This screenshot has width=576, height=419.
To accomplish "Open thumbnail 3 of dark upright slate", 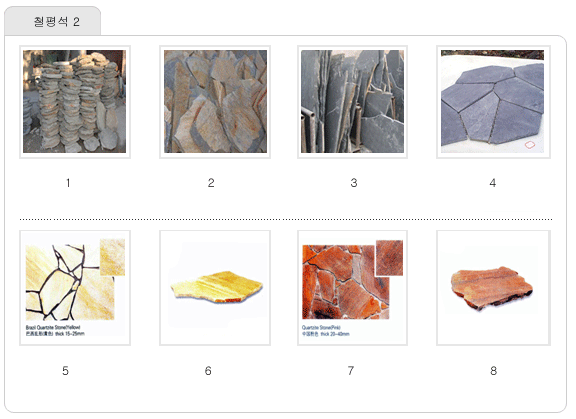I will tap(353, 102).
